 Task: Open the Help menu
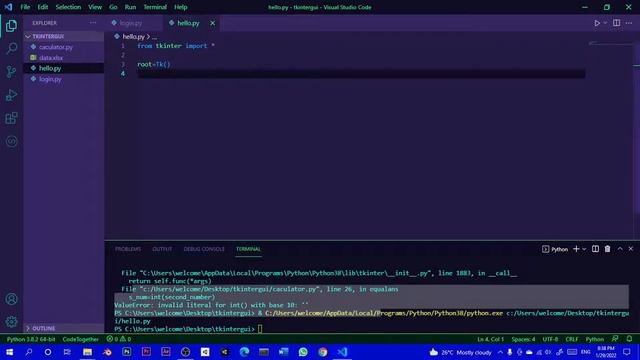coord(181,7)
